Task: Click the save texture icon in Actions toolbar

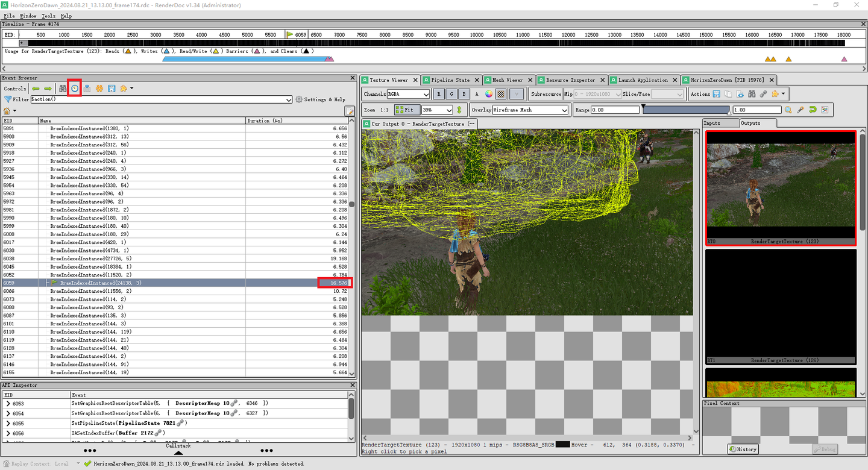Action: tap(715, 93)
